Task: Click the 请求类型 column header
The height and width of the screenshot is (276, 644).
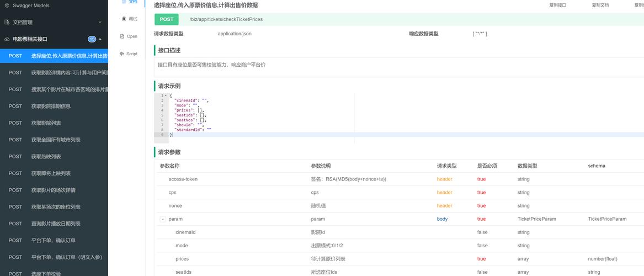Action: click(x=447, y=166)
